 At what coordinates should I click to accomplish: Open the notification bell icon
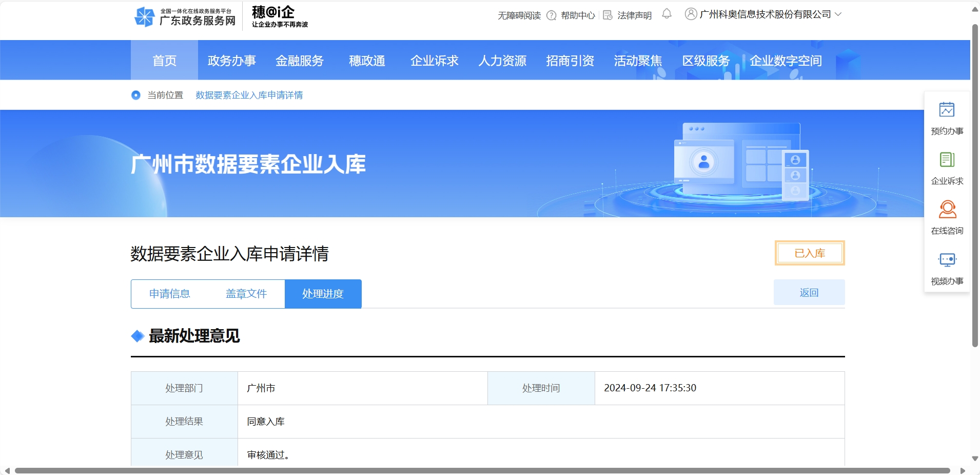[666, 14]
